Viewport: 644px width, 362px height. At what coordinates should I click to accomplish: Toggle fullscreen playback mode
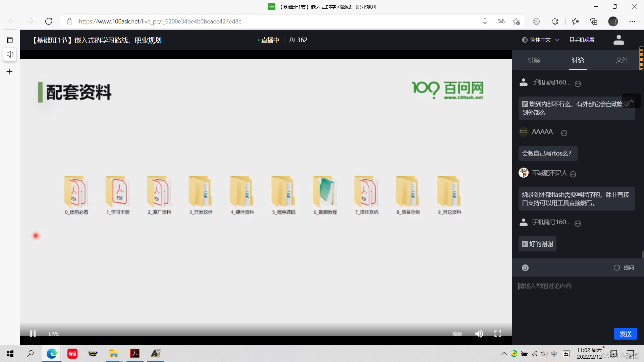(x=498, y=333)
